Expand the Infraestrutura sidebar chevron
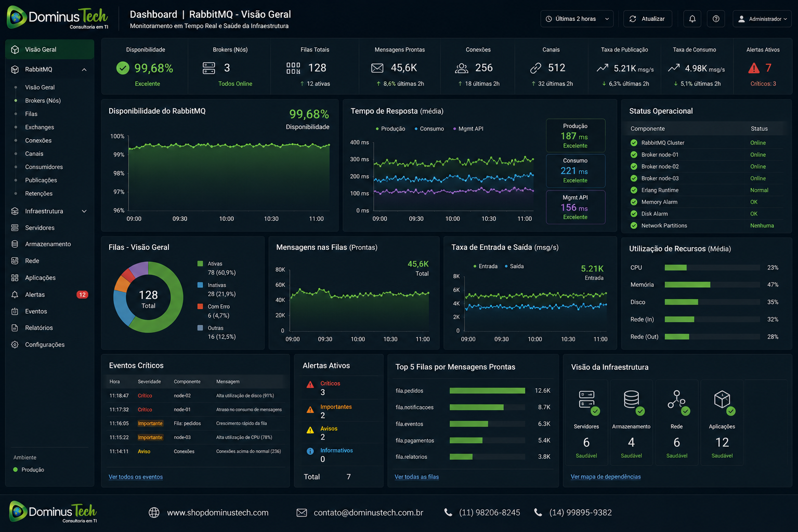Viewport: 798px width, 532px height. coord(84,211)
